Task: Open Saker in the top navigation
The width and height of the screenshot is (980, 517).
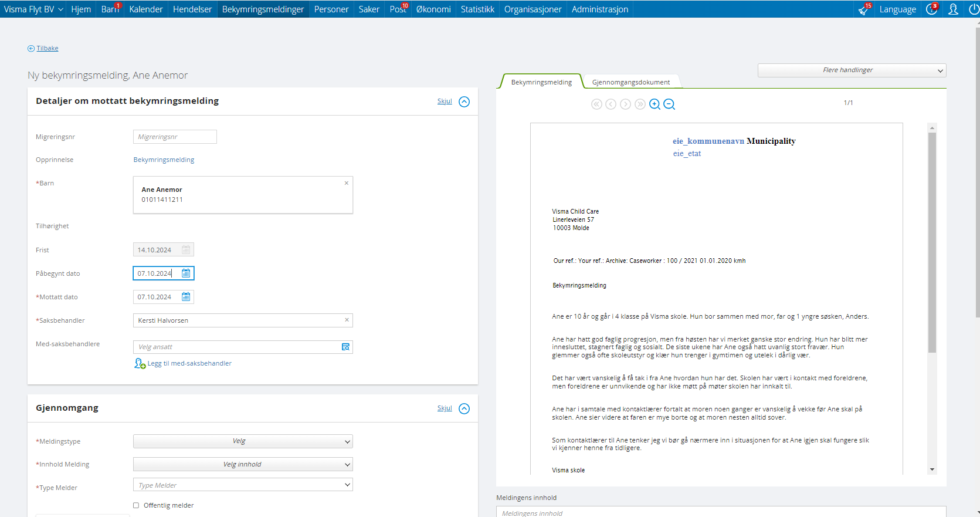Action: [x=369, y=9]
